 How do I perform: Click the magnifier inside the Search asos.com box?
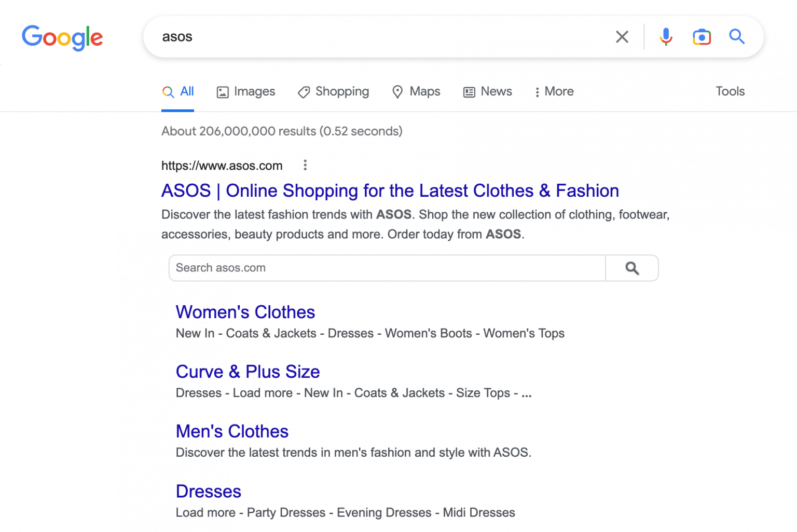pyautogui.click(x=631, y=268)
